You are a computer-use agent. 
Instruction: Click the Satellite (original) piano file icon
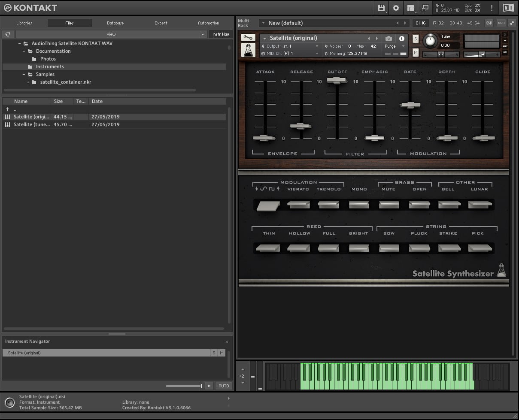7,117
